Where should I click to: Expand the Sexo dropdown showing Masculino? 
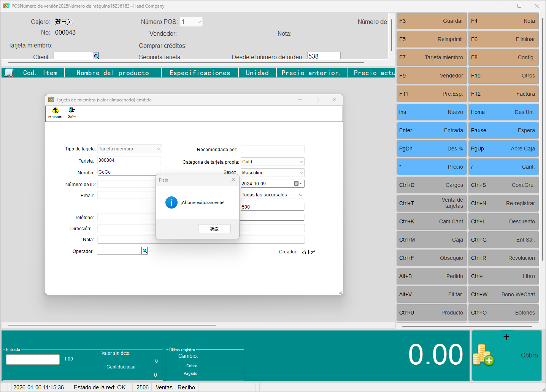coord(301,173)
